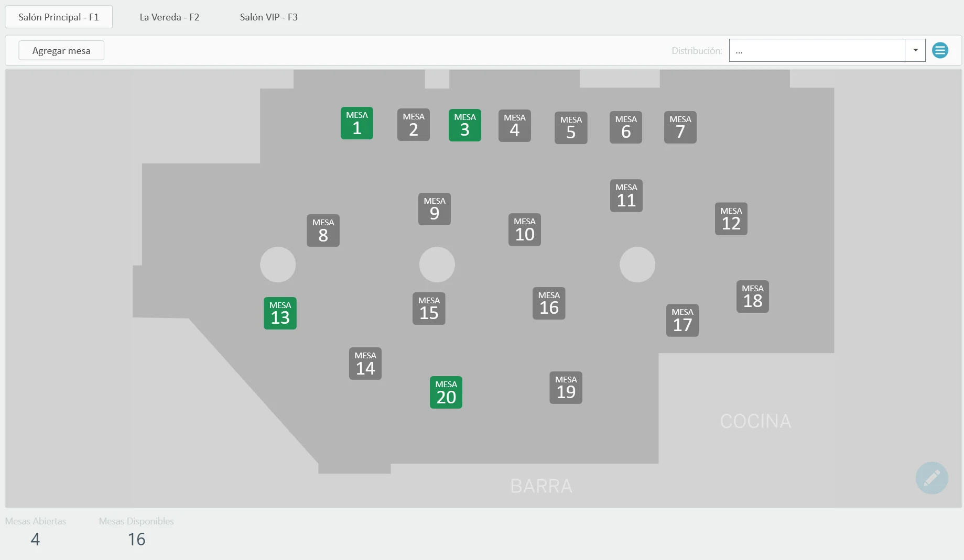Select the Mesa 7 table
Screen dimensions: 964x560
[680, 127]
